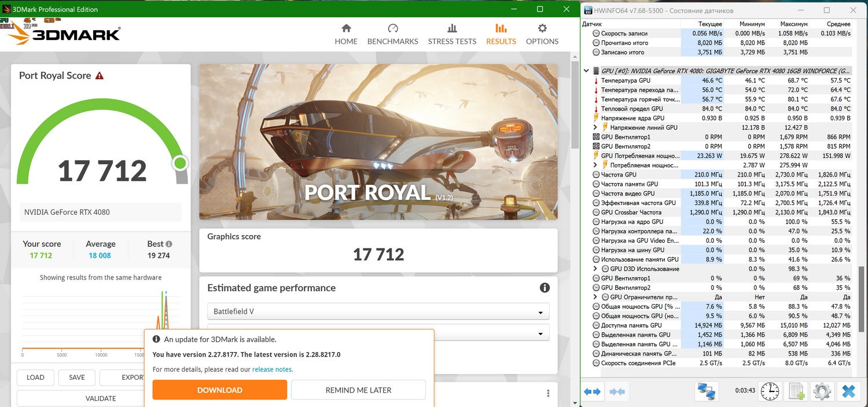Click the LOAD button
868x407 pixels.
pyautogui.click(x=35, y=377)
